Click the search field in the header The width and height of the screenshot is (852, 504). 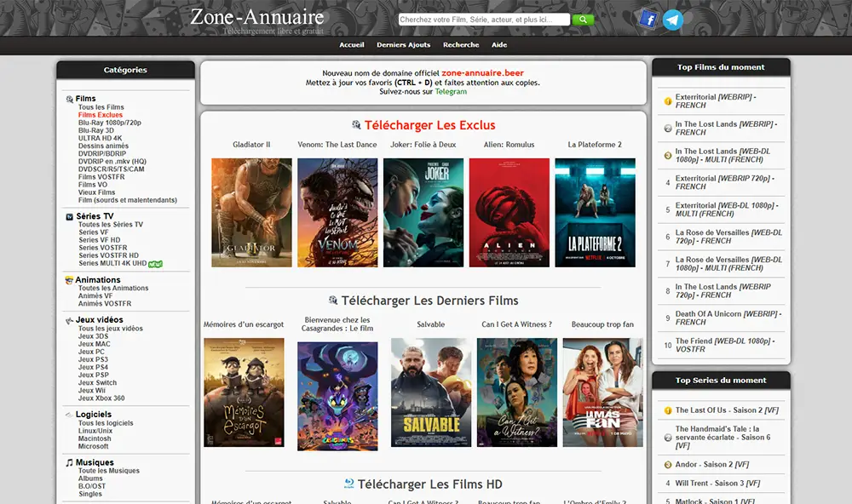tap(484, 20)
